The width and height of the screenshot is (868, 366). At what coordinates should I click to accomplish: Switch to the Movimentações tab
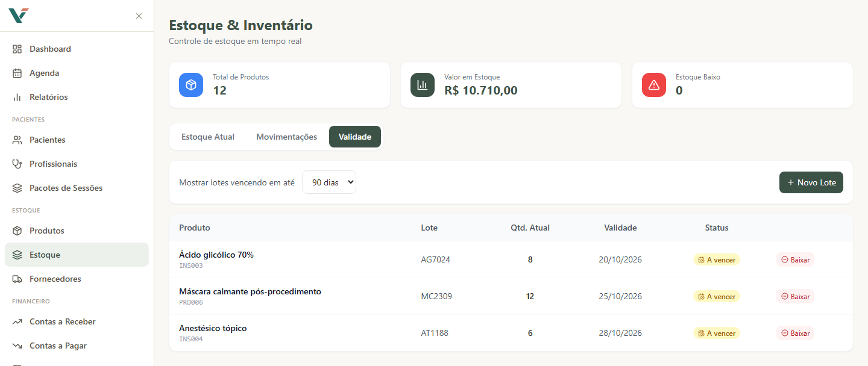coord(286,137)
